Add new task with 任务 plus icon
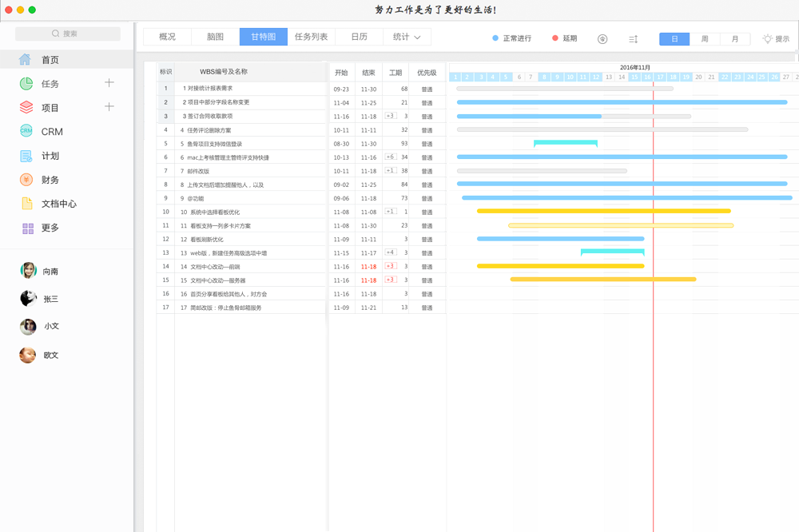Viewport: 799px width, 532px height. 109,83
